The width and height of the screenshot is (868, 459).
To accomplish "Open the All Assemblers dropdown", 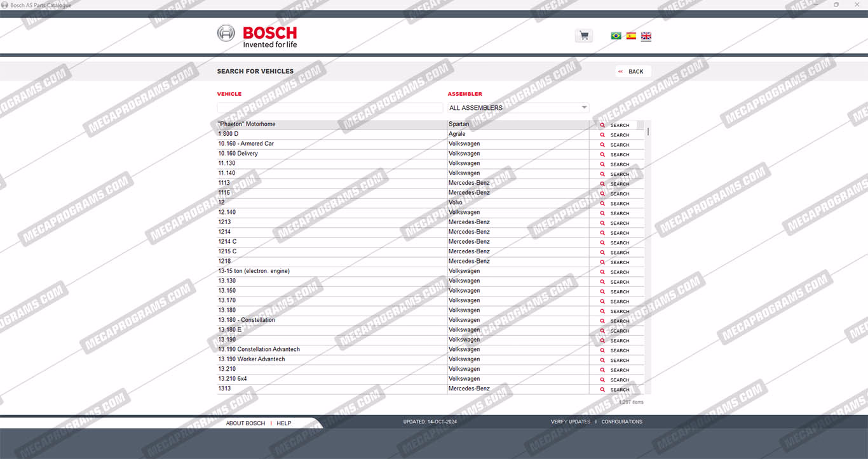I will (519, 108).
